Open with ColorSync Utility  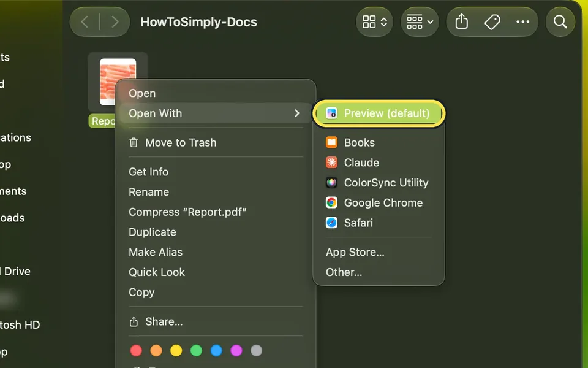click(379, 183)
